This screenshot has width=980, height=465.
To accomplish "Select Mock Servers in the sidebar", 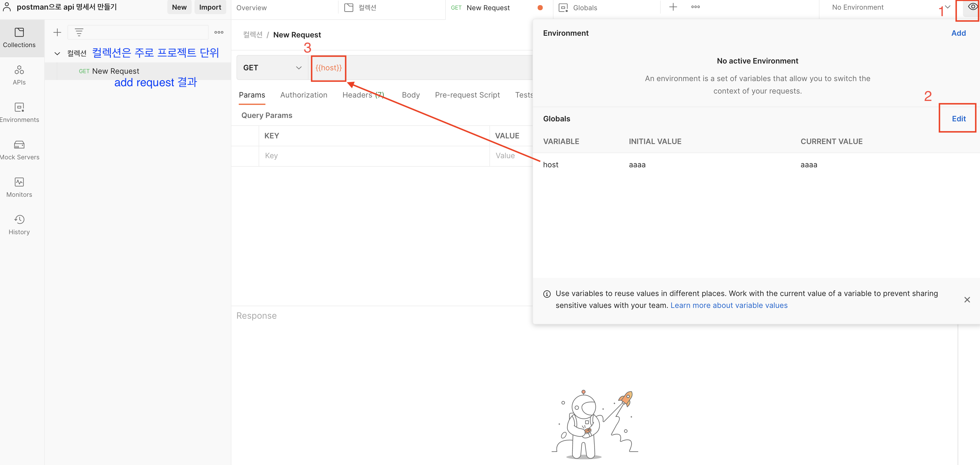I will tap(19, 150).
